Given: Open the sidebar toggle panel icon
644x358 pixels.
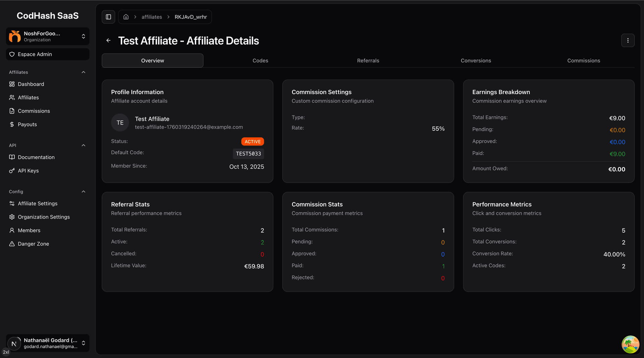Looking at the screenshot, I should 108,16.
